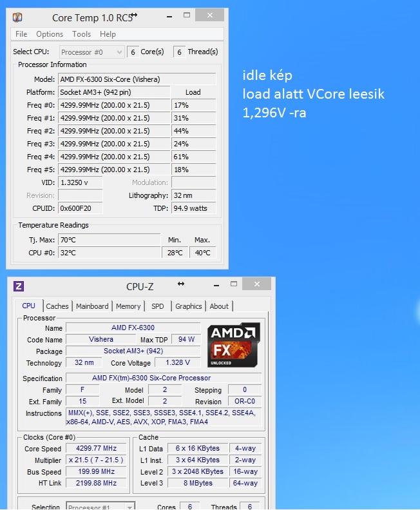Click the Core(s) count field showing 6
The height and width of the screenshot is (510, 420).
click(x=133, y=52)
